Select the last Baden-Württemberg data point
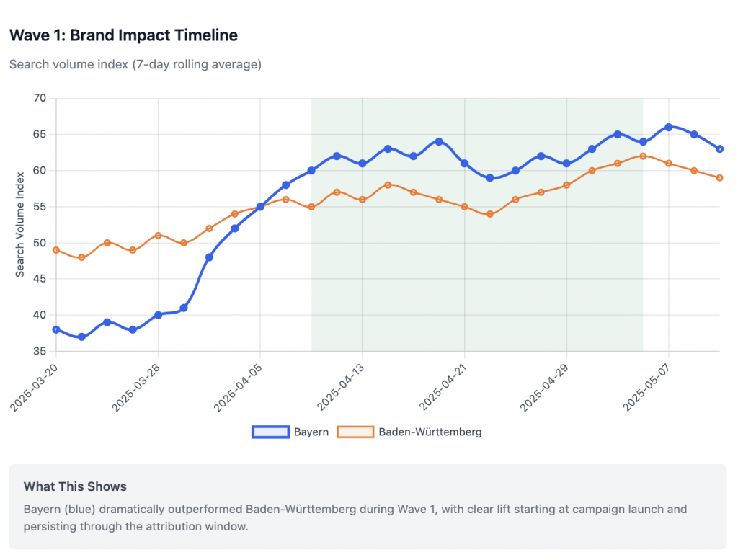The height and width of the screenshot is (560, 738). point(719,178)
